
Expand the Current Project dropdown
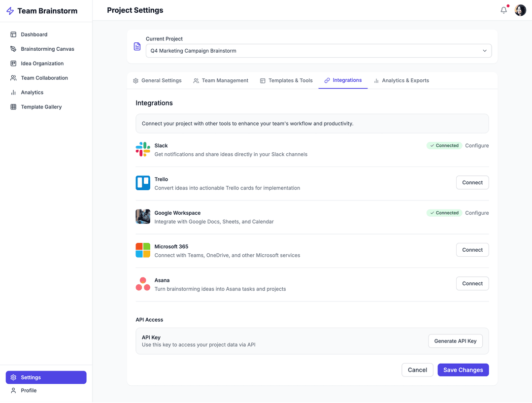tap(318, 51)
